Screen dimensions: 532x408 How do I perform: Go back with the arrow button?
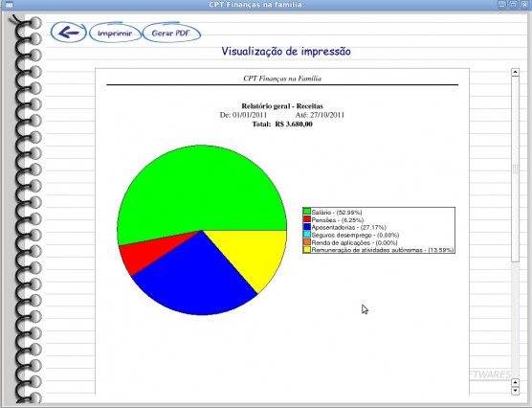(x=69, y=33)
